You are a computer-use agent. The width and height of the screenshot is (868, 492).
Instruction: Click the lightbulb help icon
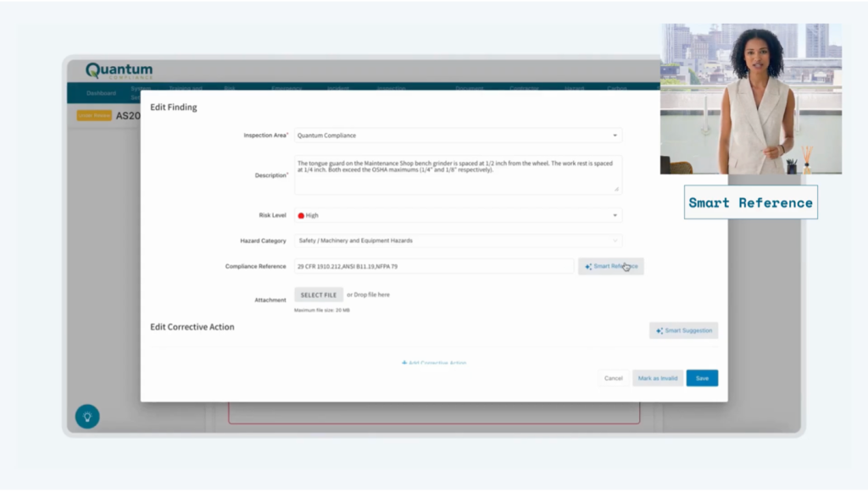86,416
